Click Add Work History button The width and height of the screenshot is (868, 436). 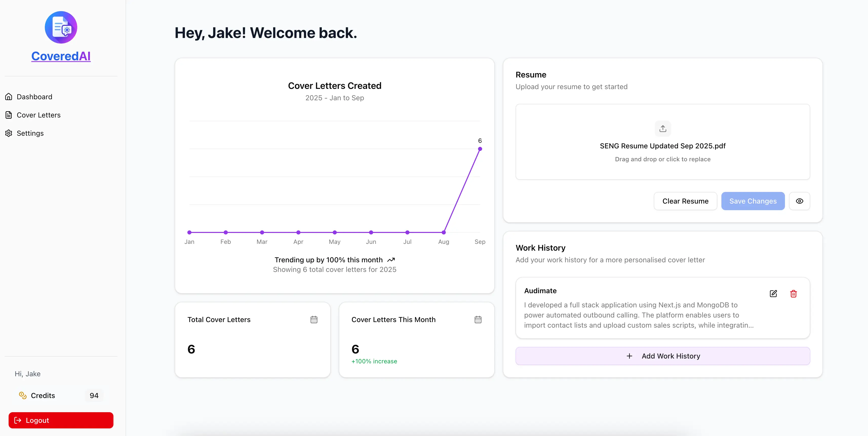662,356
